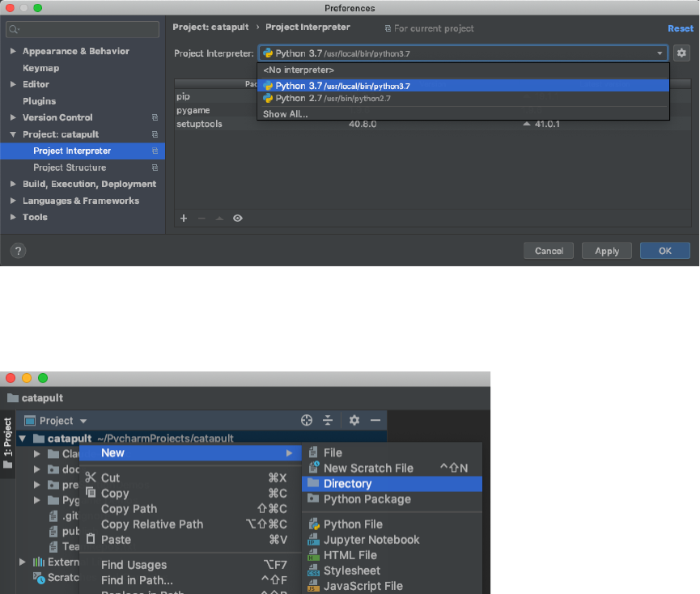Create a new JavaScript File
700x594 pixels.
tap(392, 586)
